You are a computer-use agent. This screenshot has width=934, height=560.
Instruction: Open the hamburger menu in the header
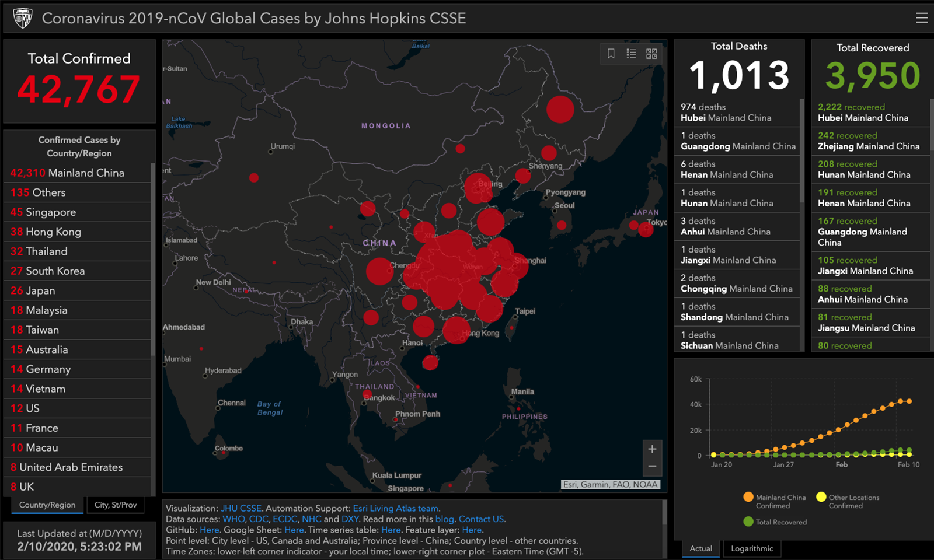pyautogui.click(x=922, y=18)
